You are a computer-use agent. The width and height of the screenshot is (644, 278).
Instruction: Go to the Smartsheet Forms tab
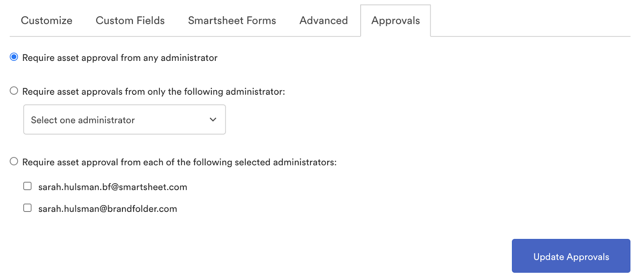pos(232,21)
